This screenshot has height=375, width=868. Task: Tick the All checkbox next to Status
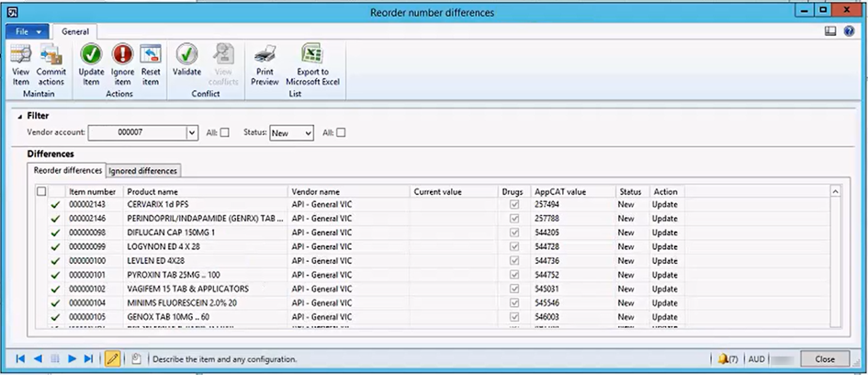[x=341, y=133]
